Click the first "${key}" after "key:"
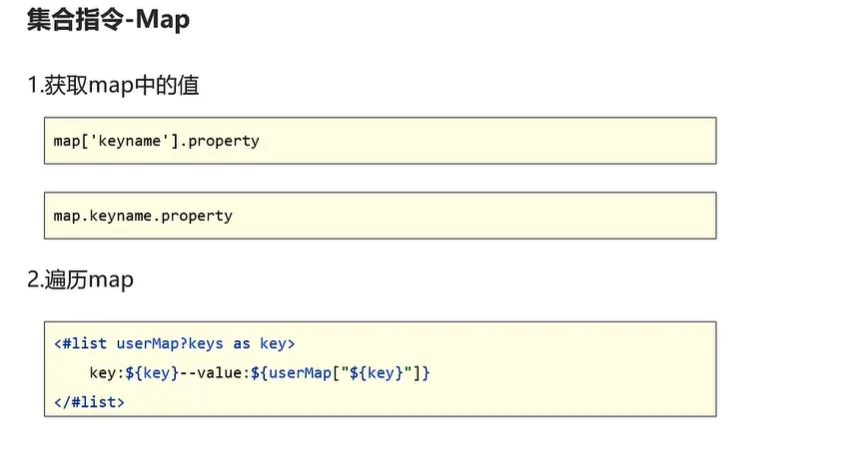 click(150, 373)
